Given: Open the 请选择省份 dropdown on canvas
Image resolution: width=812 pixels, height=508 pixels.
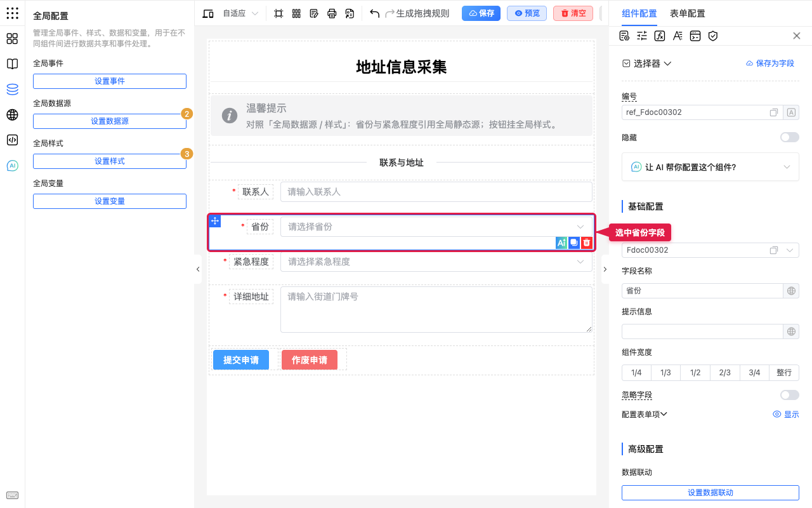Looking at the screenshot, I should pyautogui.click(x=436, y=227).
